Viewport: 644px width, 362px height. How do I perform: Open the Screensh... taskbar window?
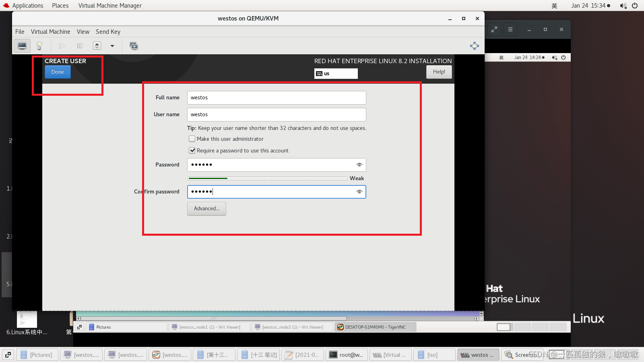point(522,355)
